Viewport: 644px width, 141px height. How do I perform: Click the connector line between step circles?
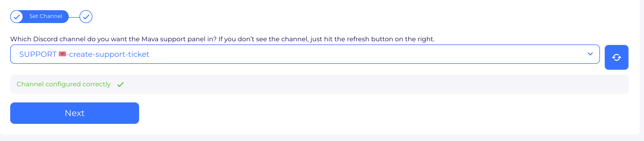click(74, 17)
